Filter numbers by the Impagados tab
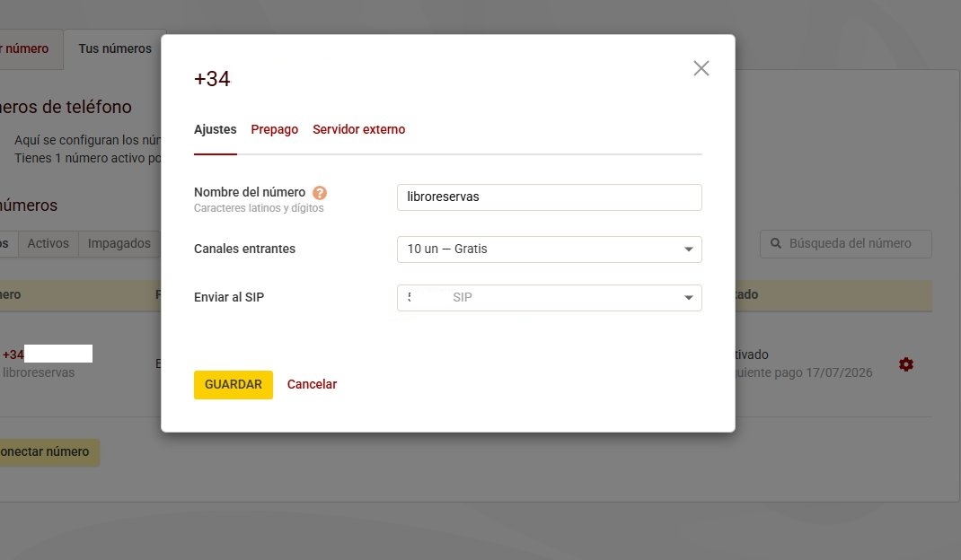 pos(119,243)
